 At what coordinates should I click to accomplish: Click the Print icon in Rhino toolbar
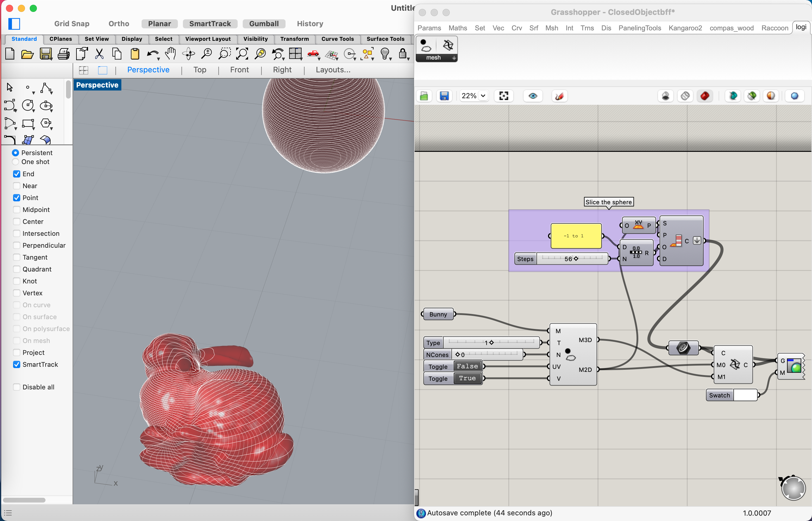[64, 54]
